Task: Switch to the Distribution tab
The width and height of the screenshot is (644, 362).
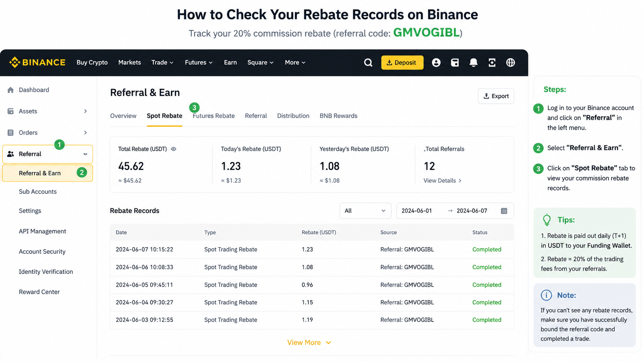Action: (293, 116)
